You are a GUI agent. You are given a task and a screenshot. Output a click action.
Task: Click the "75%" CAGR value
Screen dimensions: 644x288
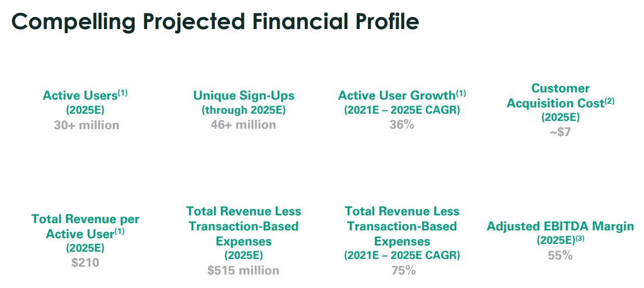click(403, 270)
